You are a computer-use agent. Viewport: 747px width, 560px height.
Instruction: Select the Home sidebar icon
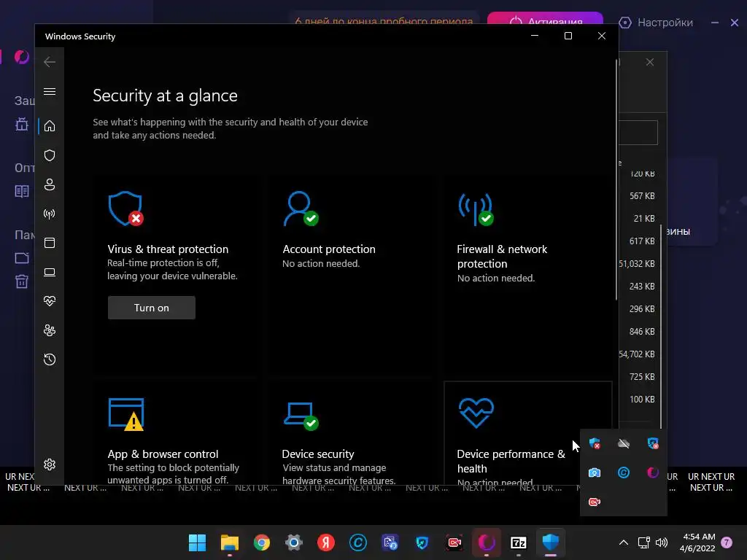[x=50, y=125]
